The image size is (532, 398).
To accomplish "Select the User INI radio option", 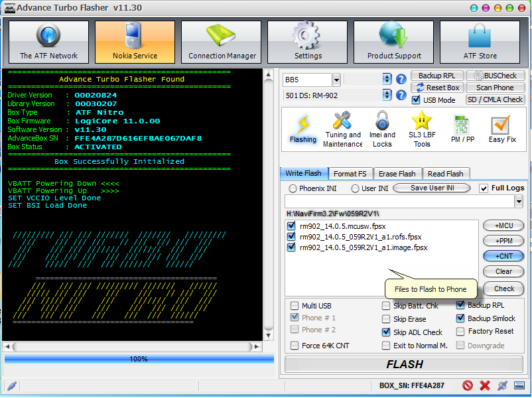I will coord(355,188).
